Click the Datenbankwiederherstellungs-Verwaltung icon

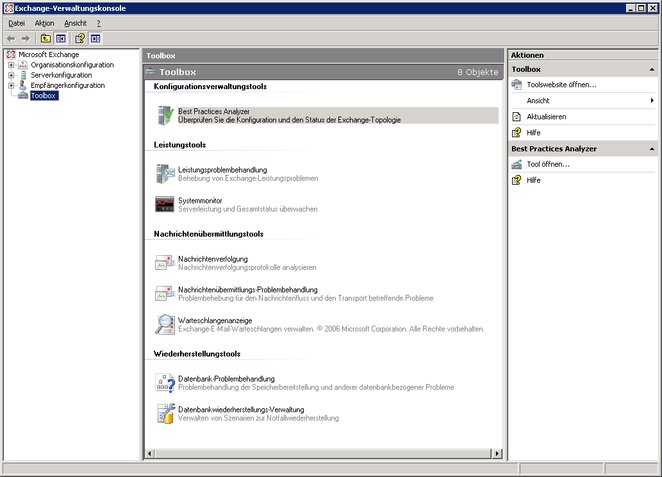(166, 413)
